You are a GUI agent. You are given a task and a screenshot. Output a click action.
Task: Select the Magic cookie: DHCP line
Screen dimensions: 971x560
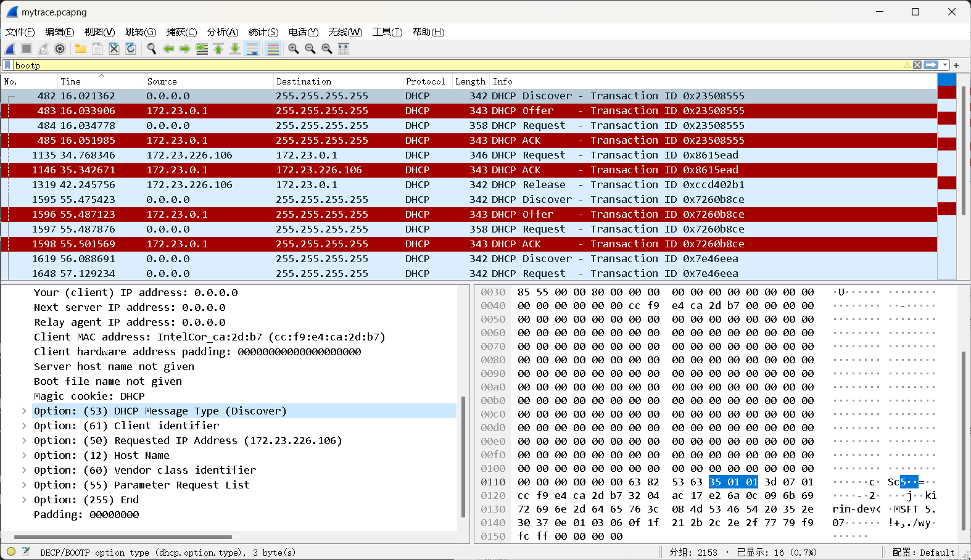tap(89, 396)
